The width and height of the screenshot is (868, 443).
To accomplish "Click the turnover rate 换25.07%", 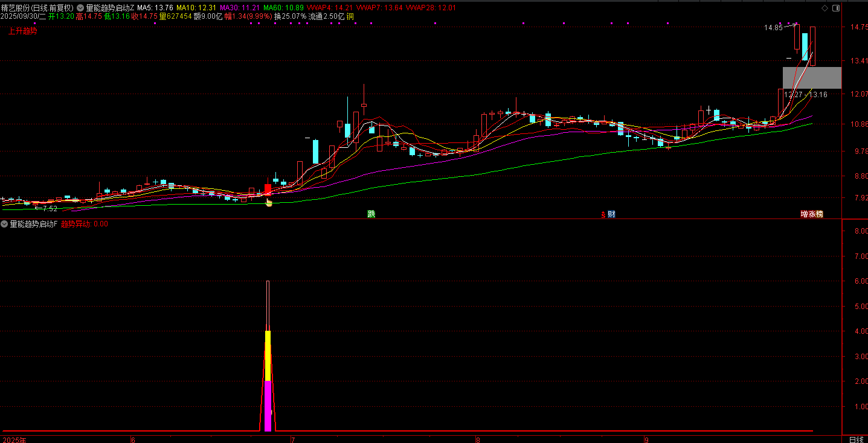I will 291,17.
